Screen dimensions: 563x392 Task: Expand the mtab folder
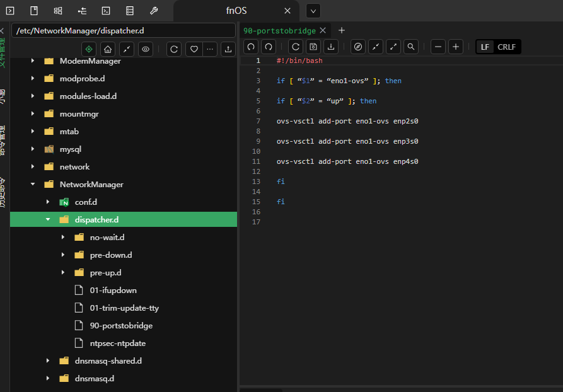point(33,131)
